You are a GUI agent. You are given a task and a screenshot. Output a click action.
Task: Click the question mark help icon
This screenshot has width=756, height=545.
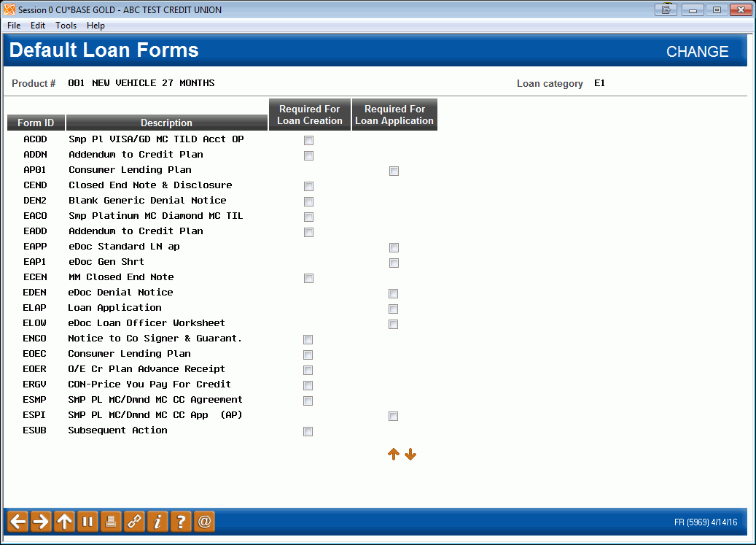(x=181, y=522)
